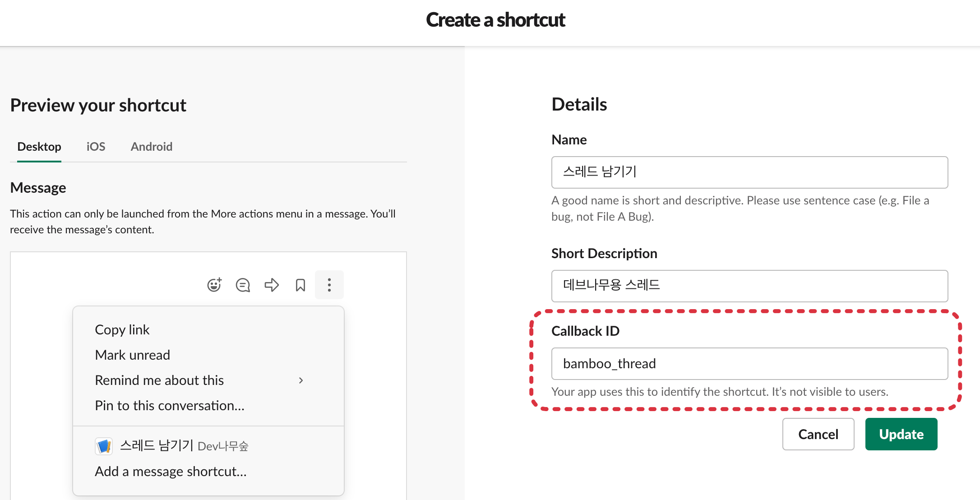
Task: Click the add emoji reaction icon
Action: [x=214, y=285]
